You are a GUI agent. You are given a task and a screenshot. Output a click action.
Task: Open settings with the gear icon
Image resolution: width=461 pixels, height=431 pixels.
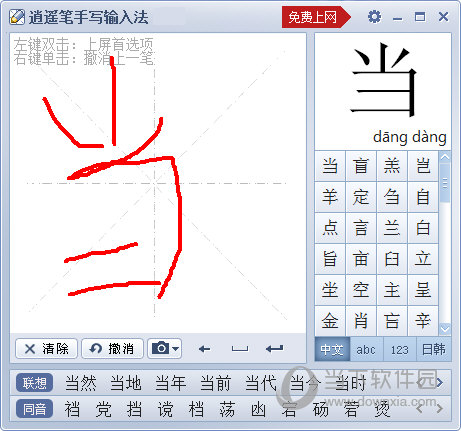pyautogui.click(x=374, y=16)
